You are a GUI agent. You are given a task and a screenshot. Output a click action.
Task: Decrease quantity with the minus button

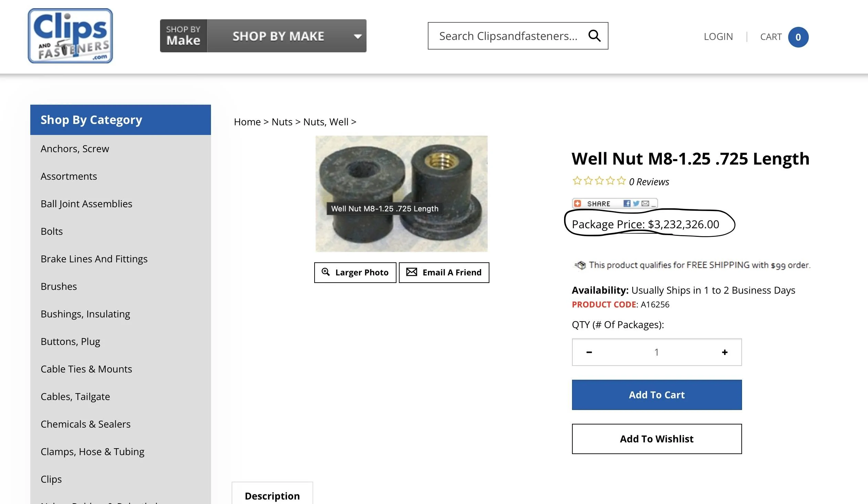[x=589, y=352]
